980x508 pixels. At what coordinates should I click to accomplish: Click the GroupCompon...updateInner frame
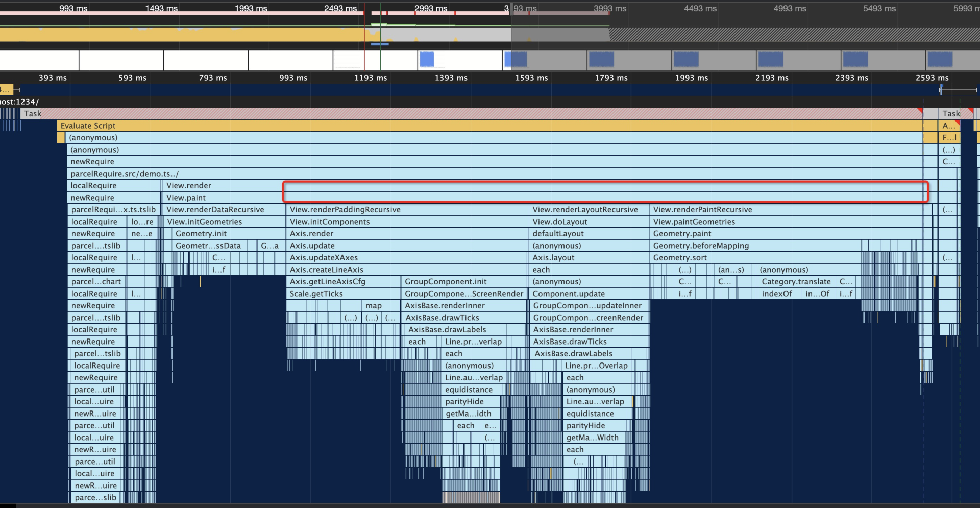pos(590,306)
